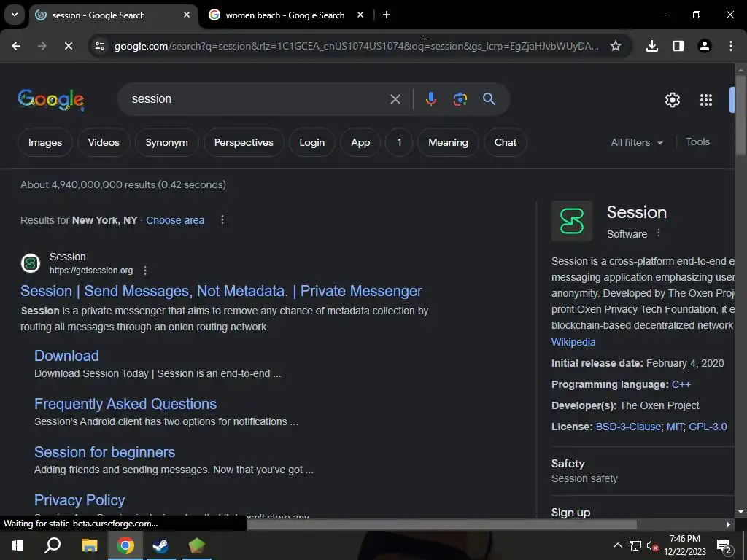View site information icon in address bar

click(x=99, y=46)
